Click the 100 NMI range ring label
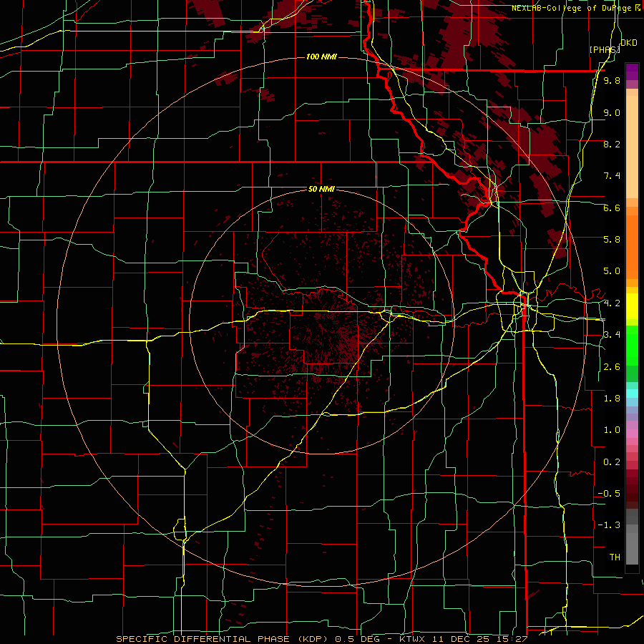 pos(321,57)
